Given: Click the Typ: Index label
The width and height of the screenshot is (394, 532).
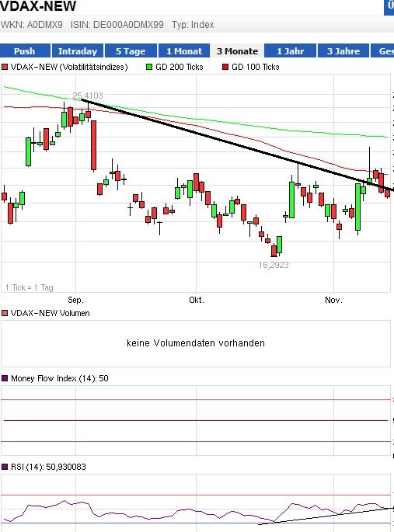Looking at the screenshot, I should coord(193,25).
